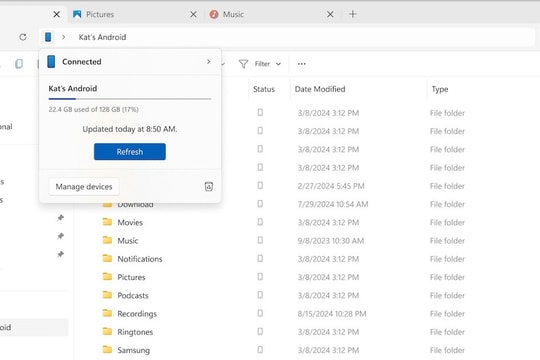Close the Music tab
The height and width of the screenshot is (360, 540).
330,14
